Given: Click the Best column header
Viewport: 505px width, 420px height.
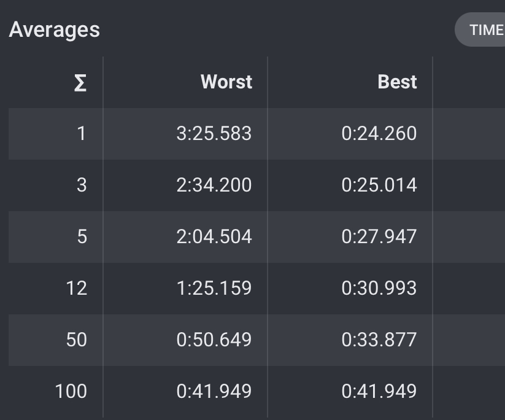Looking at the screenshot, I should point(397,82).
